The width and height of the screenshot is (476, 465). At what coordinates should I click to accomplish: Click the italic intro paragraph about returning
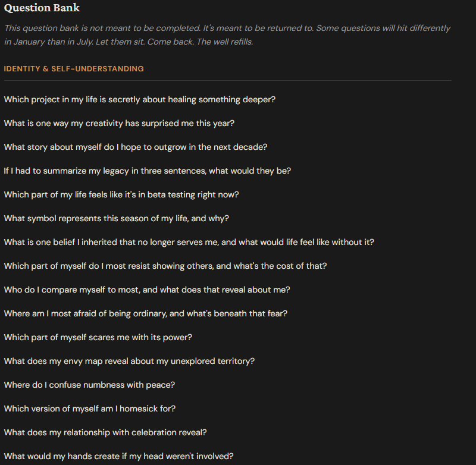[x=227, y=35]
